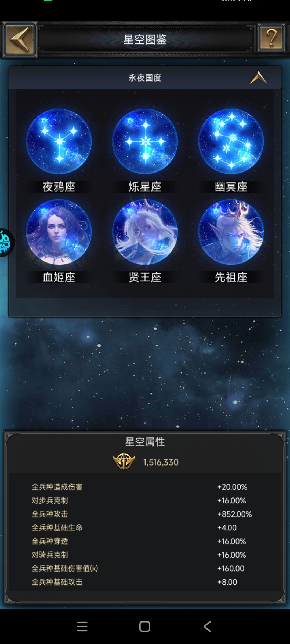Tap the 贤王座 name label
This screenshot has height=644, width=290.
145,277
